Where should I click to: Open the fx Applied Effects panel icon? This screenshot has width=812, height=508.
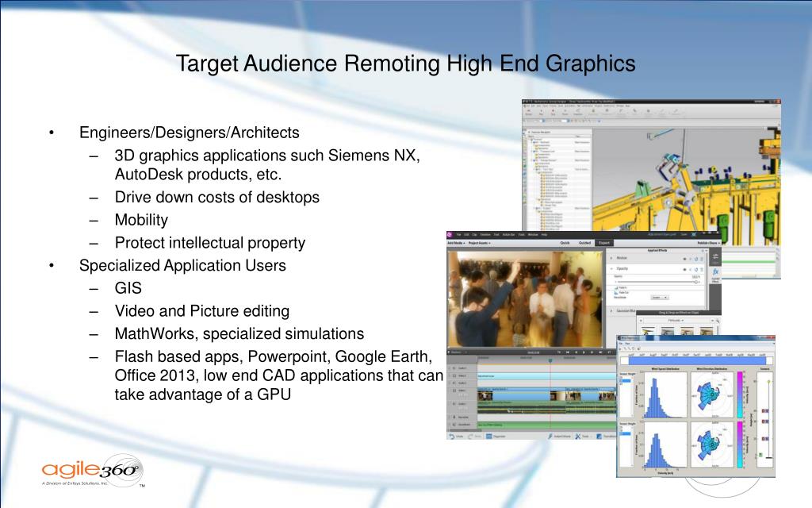(715, 274)
